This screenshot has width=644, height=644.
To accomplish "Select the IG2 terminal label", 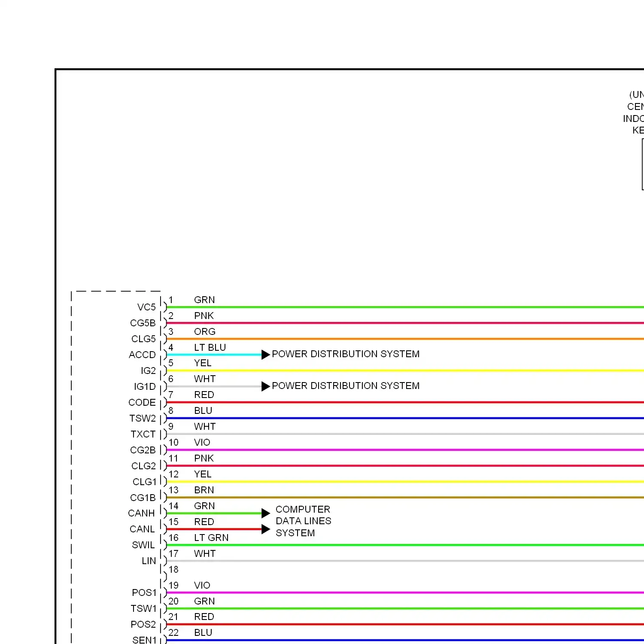I will click(x=148, y=371).
